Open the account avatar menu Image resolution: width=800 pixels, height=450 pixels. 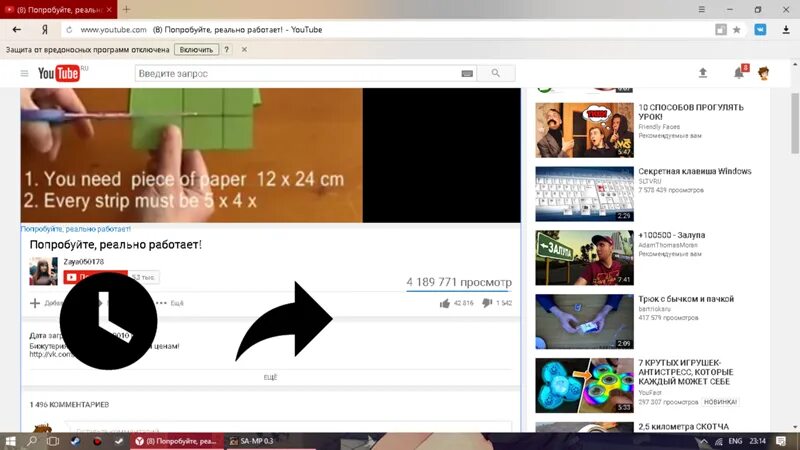click(x=764, y=73)
